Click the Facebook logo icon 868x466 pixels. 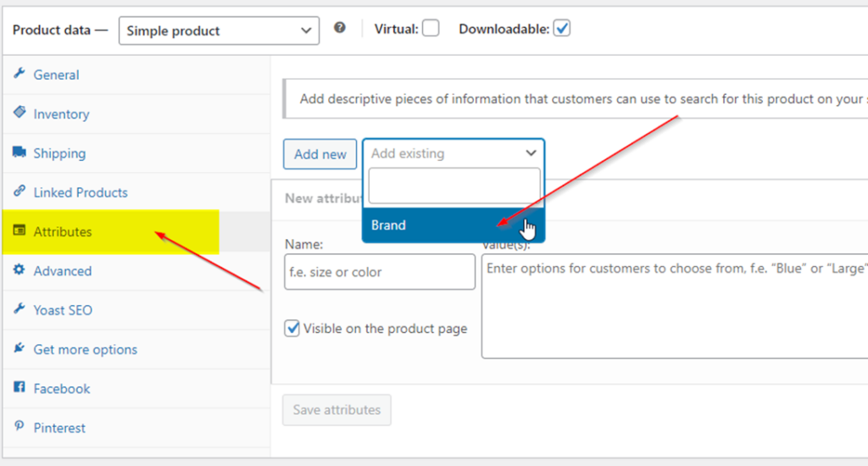click(19, 387)
